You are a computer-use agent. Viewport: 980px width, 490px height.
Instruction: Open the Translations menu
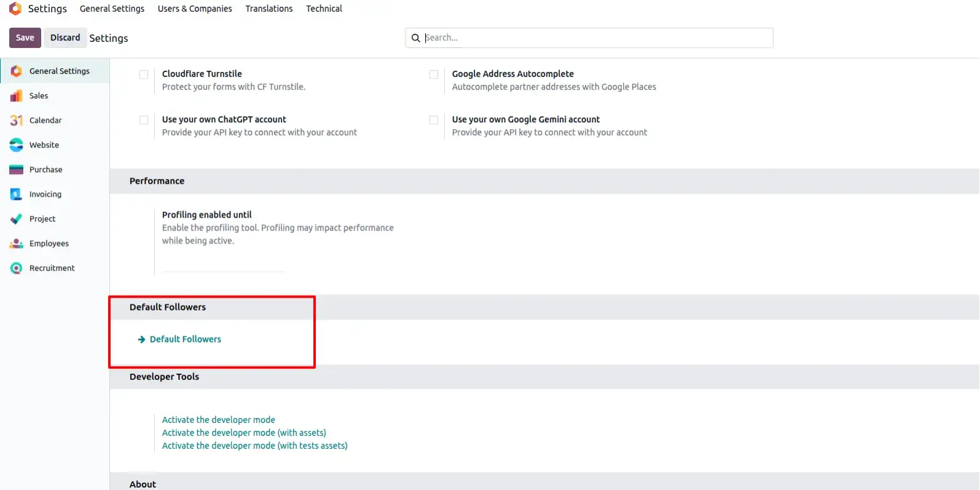pyautogui.click(x=269, y=9)
